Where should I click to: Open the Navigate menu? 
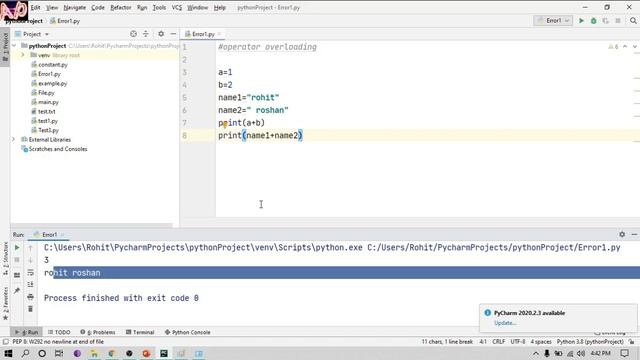coord(75,7)
